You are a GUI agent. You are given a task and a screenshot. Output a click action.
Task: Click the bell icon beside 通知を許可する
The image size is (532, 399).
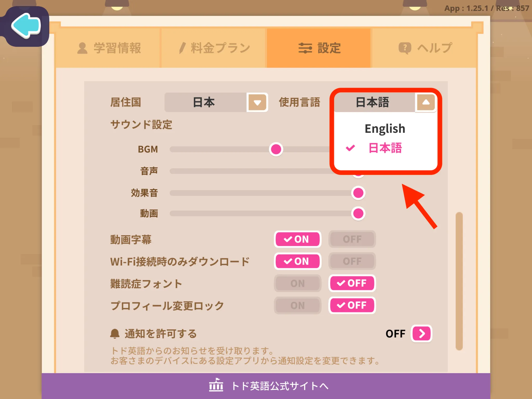point(115,334)
